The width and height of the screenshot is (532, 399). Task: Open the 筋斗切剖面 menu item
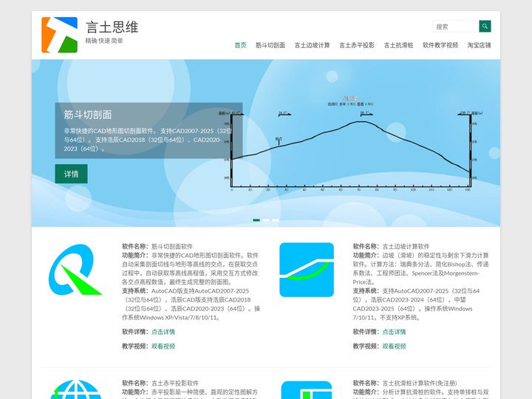(x=270, y=45)
